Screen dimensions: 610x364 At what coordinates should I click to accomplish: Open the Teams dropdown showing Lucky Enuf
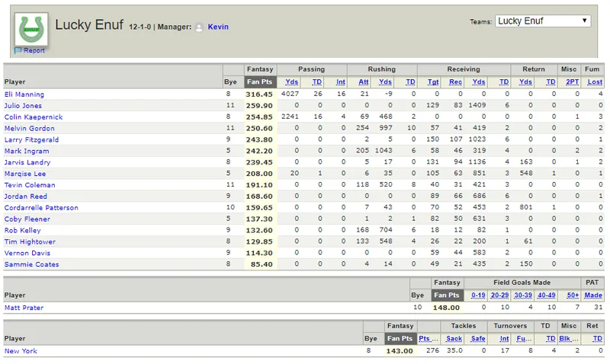(x=543, y=21)
